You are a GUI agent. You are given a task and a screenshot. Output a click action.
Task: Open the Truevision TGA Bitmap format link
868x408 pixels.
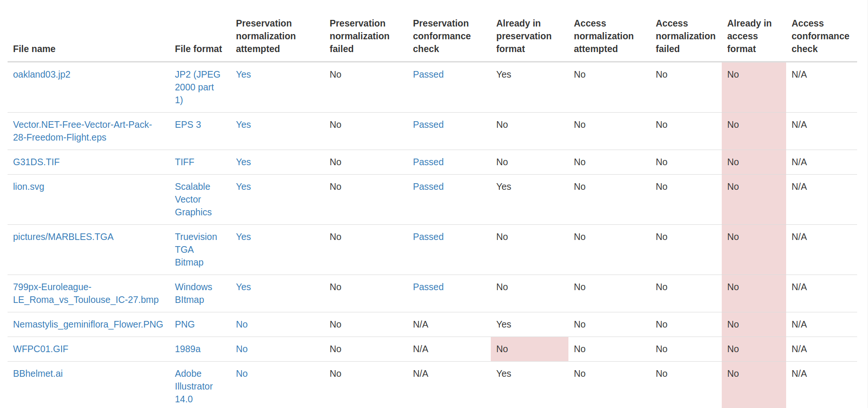tap(195, 249)
